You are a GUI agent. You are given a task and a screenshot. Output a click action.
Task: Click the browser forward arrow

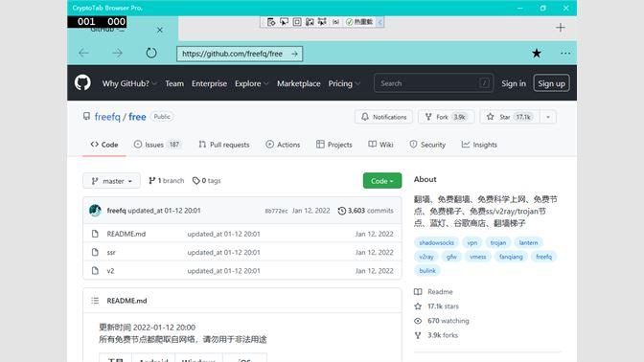pyautogui.click(x=117, y=53)
